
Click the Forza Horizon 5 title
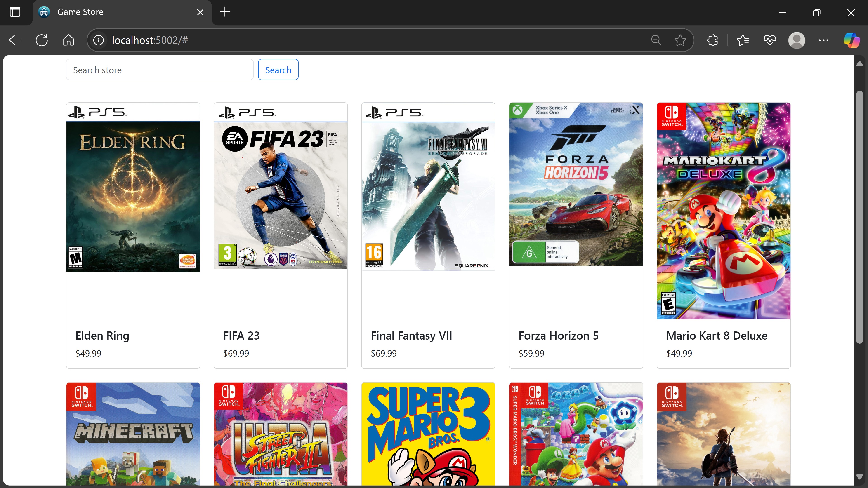[x=559, y=336]
